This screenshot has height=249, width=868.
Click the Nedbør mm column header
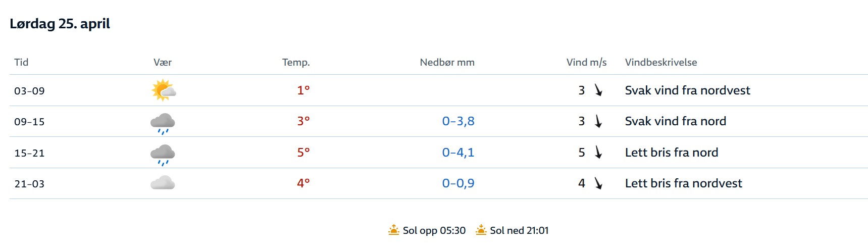coord(447,62)
